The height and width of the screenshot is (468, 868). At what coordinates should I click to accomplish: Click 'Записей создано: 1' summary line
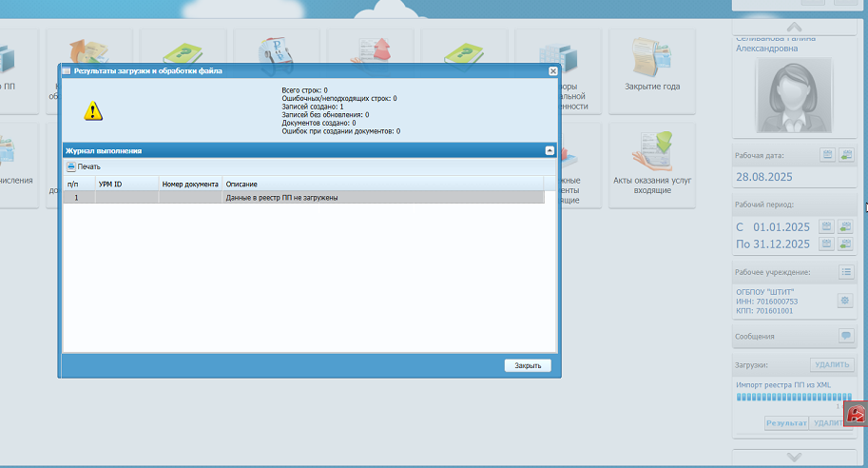click(312, 107)
